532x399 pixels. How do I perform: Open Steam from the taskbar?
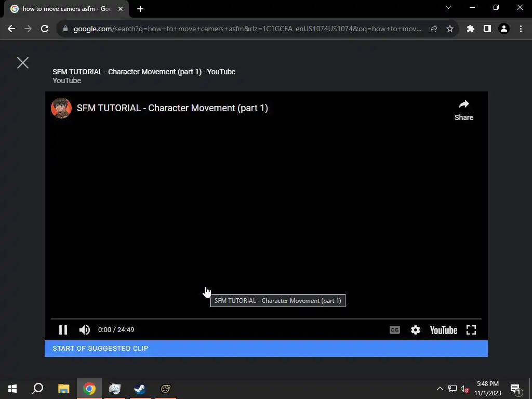point(140,389)
